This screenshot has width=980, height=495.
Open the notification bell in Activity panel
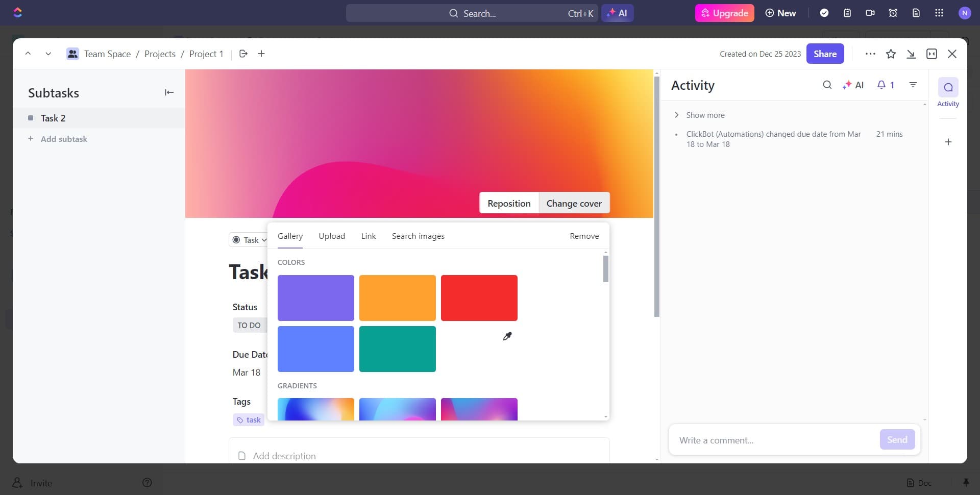pos(881,85)
